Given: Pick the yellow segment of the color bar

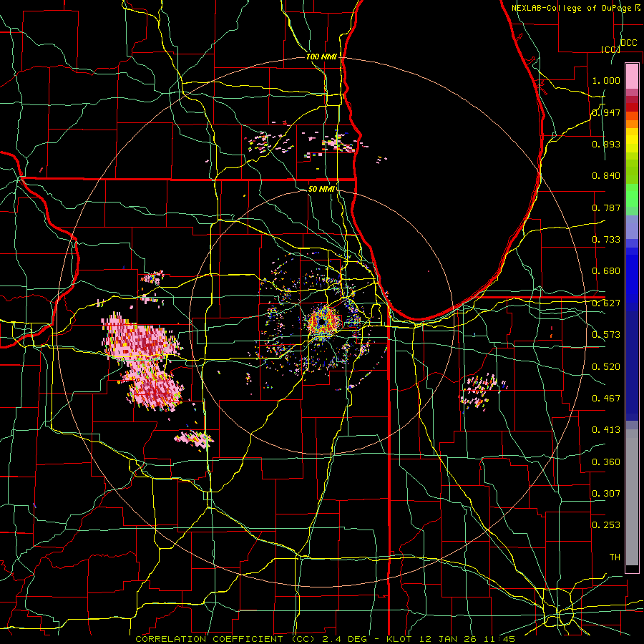Looking at the screenshot, I should click(632, 142).
